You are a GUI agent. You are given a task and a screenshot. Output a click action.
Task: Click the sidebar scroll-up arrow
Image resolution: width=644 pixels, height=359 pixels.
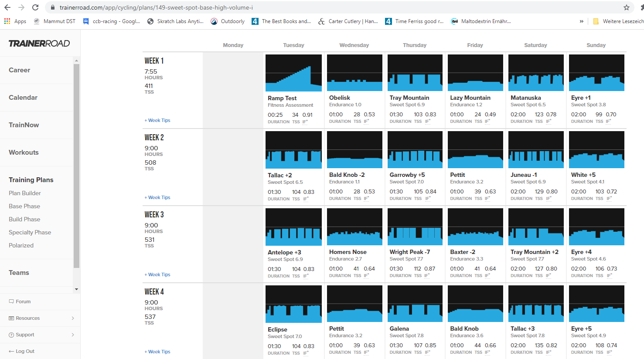(x=76, y=61)
